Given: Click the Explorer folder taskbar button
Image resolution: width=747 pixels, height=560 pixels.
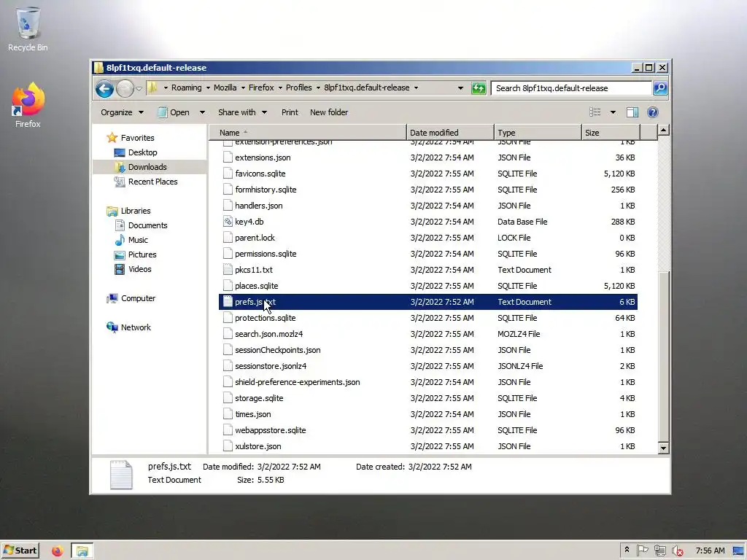Looking at the screenshot, I should coord(82,551).
